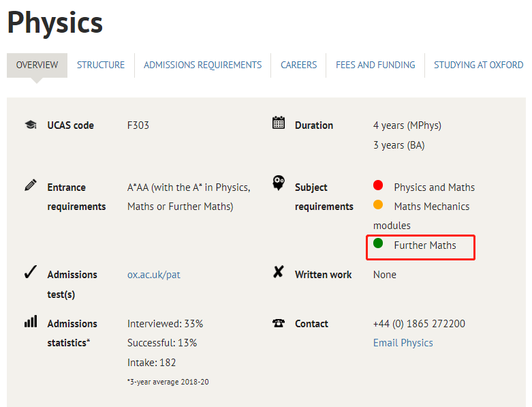Click the Email Physics contact link
Image resolution: width=532 pixels, height=407 pixels.
pyautogui.click(x=403, y=343)
